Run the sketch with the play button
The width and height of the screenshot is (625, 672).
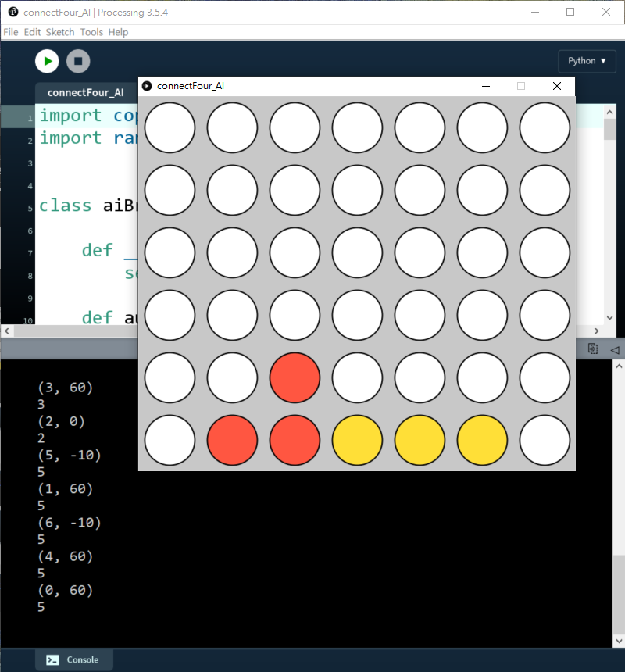(x=47, y=61)
